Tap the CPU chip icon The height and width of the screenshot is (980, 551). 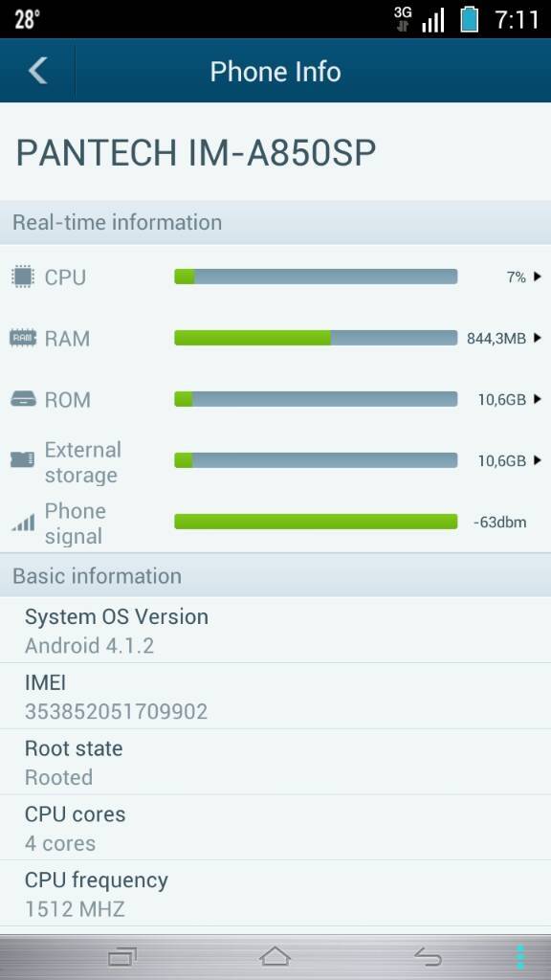click(23, 277)
